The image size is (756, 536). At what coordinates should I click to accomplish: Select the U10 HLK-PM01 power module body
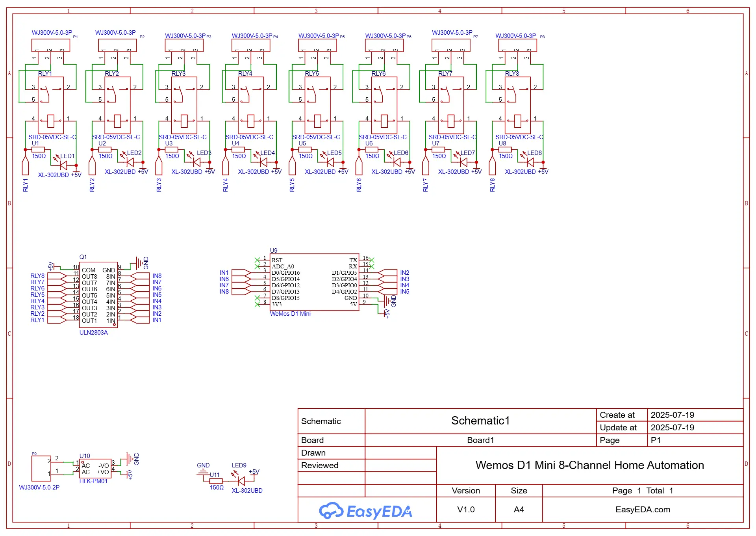click(95, 469)
